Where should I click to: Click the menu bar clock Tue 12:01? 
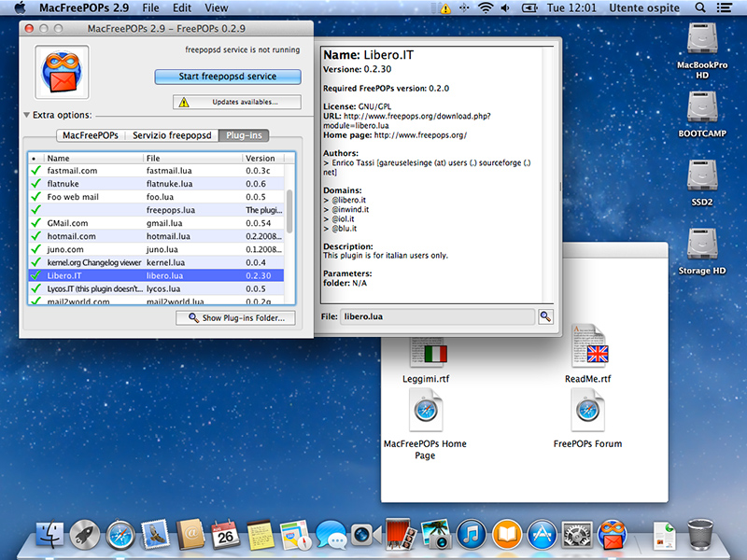(571, 7)
